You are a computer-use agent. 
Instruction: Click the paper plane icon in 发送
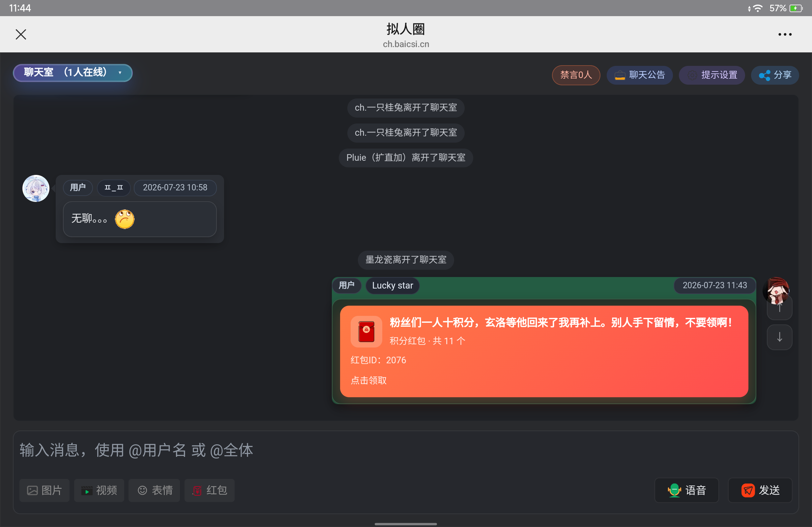tap(748, 490)
